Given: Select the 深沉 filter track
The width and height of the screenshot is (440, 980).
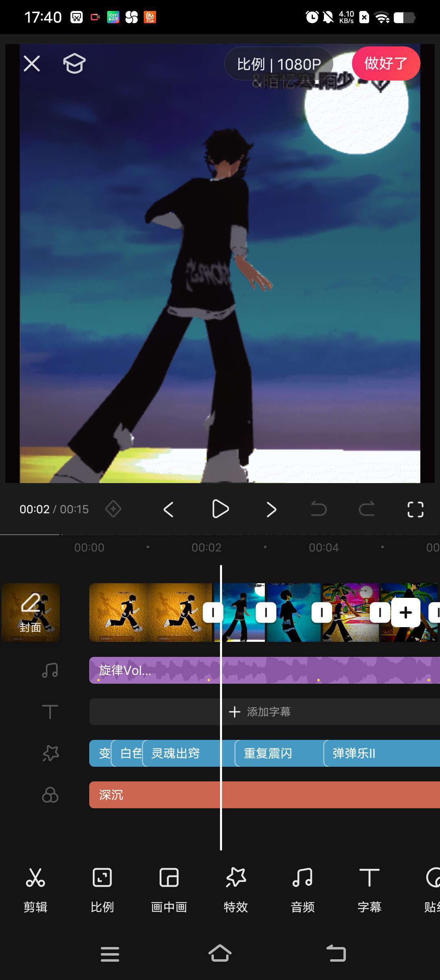Looking at the screenshot, I should (x=261, y=795).
